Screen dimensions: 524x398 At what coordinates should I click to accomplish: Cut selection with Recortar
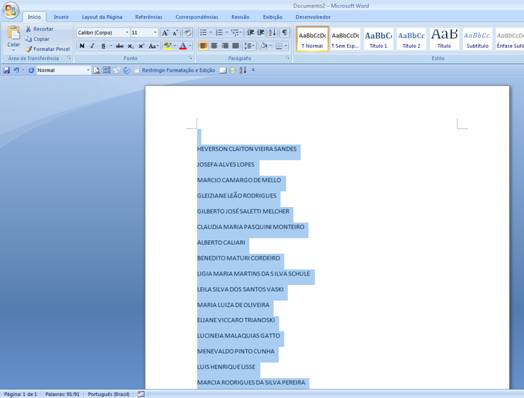click(40, 29)
